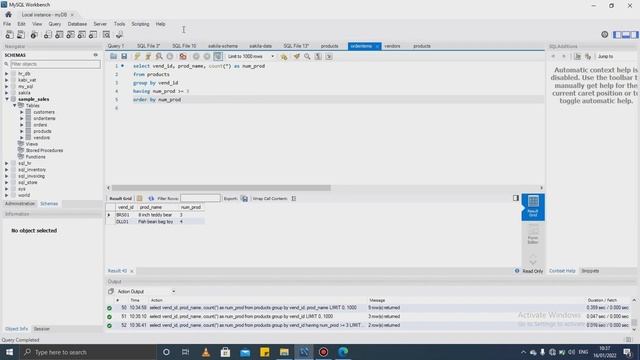Create a new table icon
Image resolution: width=640 pixels, height=360 pixels.
59,35
